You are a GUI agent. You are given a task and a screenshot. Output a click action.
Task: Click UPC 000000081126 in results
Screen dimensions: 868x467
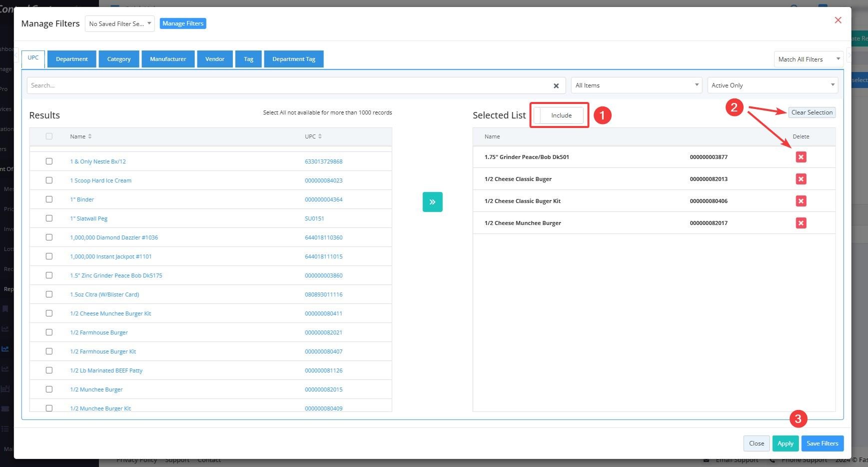324,370
